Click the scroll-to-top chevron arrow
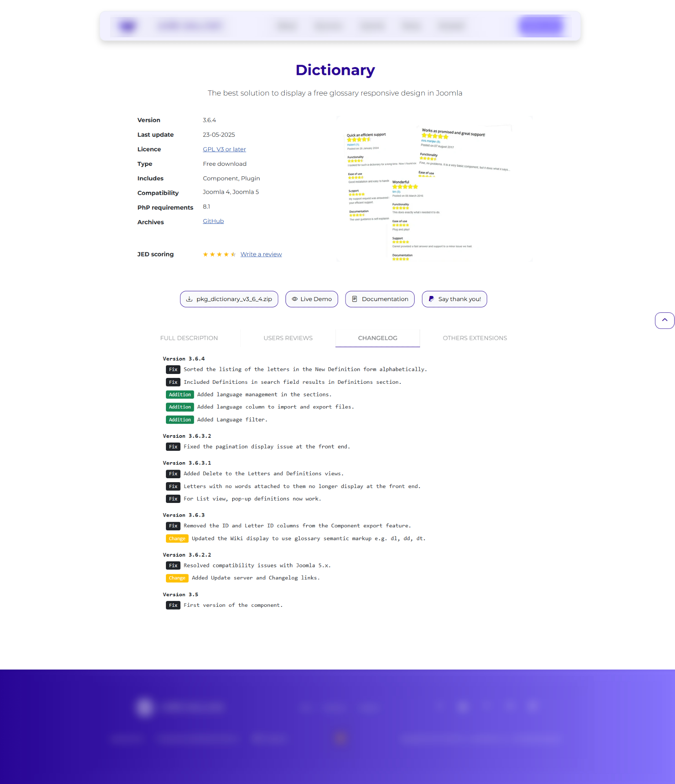Image resolution: width=675 pixels, height=784 pixels. 664,320
